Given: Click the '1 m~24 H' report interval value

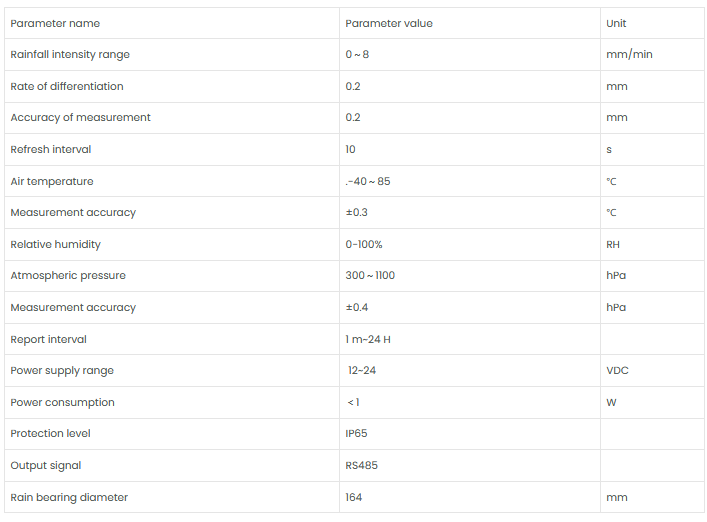Looking at the screenshot, I should pyautogui.click(x=368, y=339).
